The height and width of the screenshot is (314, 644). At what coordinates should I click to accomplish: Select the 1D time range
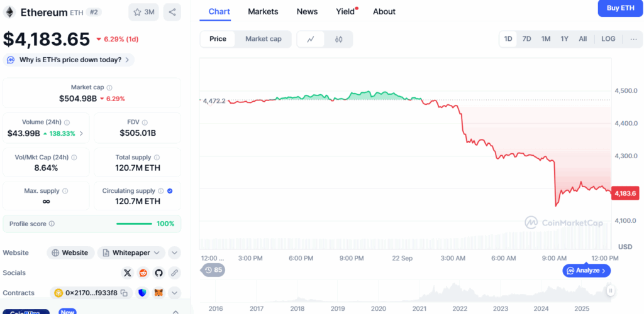pyautogui.click(x=508, y=39)
